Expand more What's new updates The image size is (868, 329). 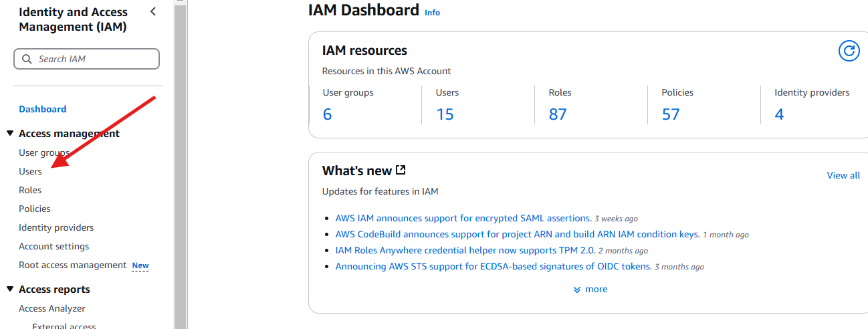(x=590, y=290)
